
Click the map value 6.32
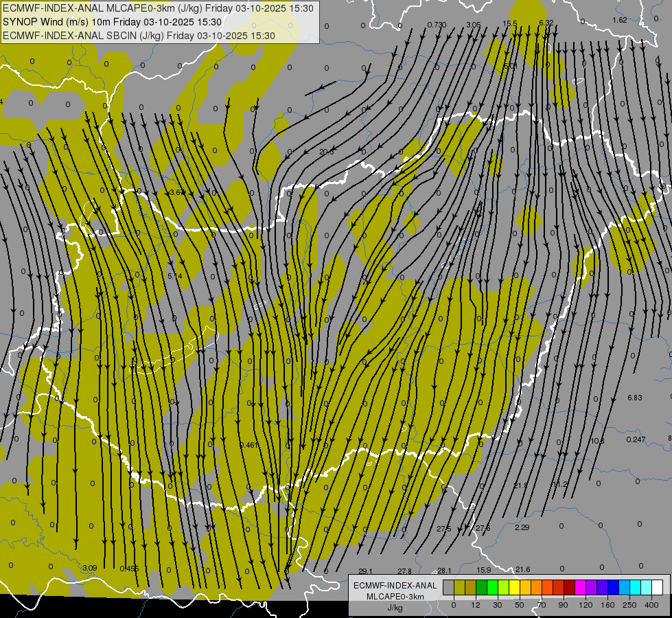point(546,23)
